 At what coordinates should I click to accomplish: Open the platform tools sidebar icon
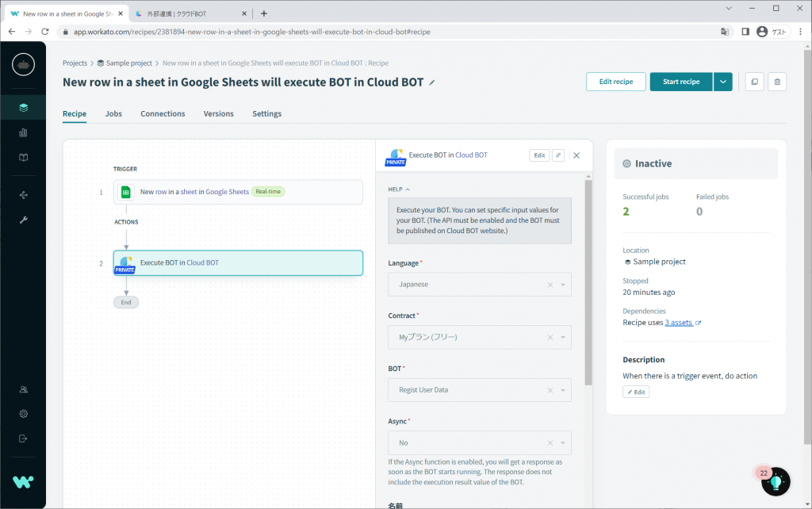point(23,195)
